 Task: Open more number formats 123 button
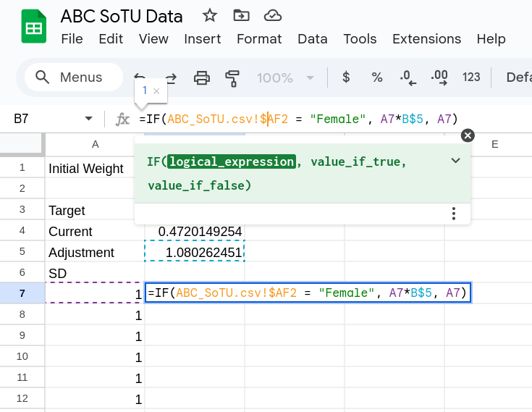pyautogui.click(x=471, y=77)
